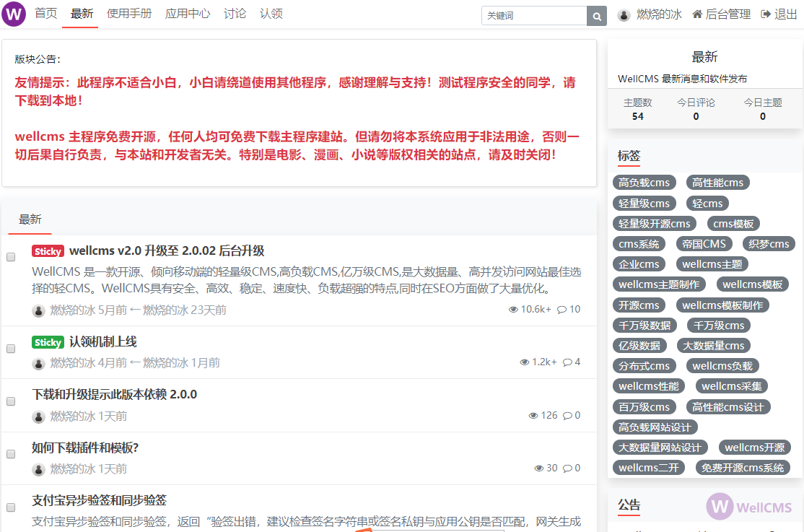This screenshot has height=532, width=804.
Task: Select tag 轻量级cms
Action: [644, 204]
